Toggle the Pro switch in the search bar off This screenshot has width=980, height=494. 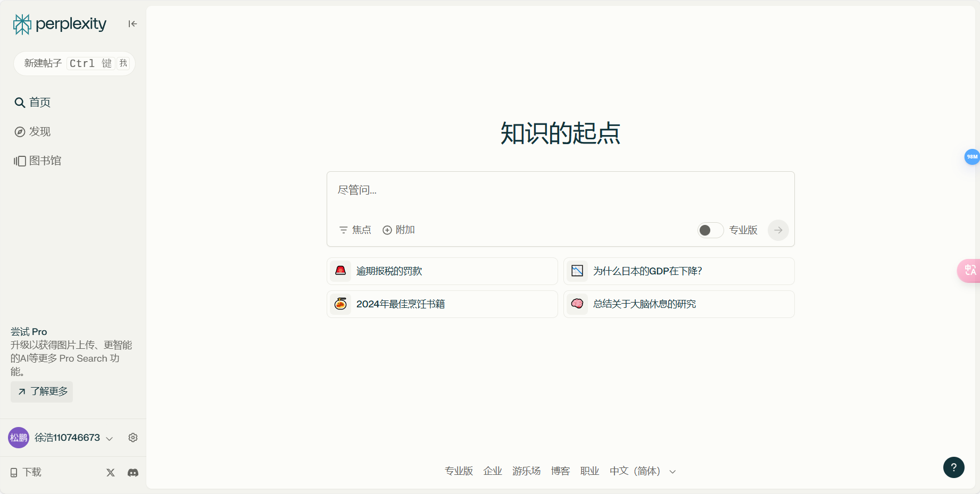pos(710,230)
